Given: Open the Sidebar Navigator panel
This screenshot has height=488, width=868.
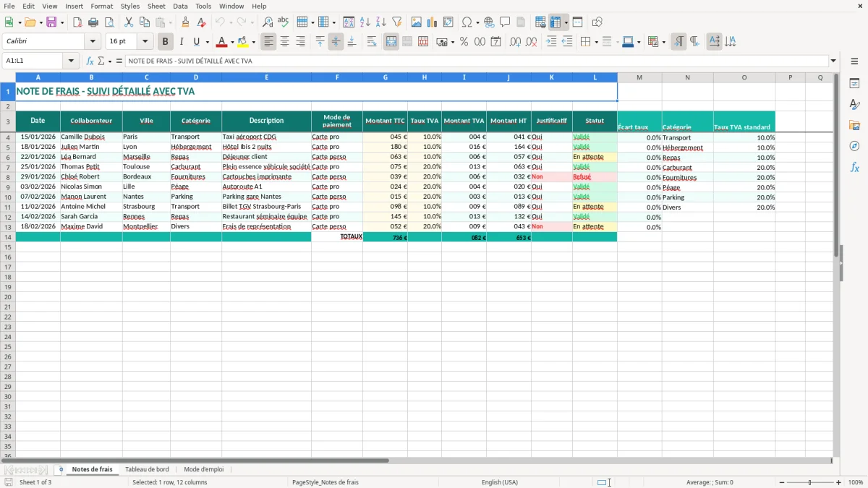Looking at the screenshot, I should pos(854,146).
